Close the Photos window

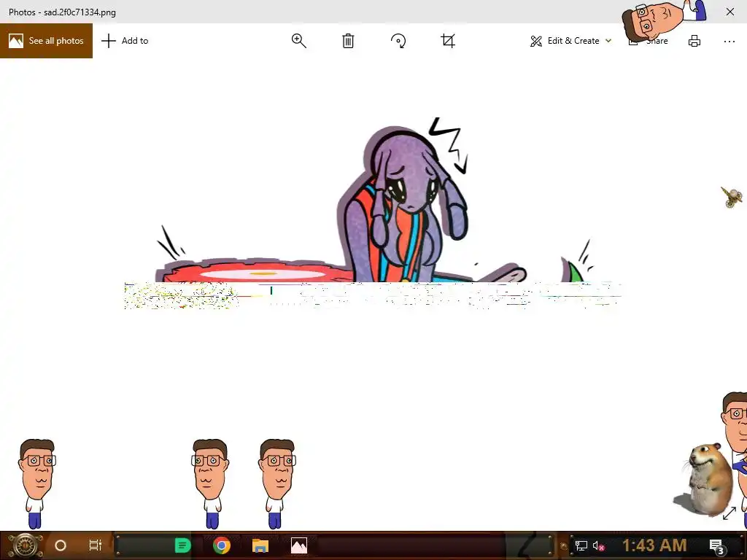pos(729,12)
